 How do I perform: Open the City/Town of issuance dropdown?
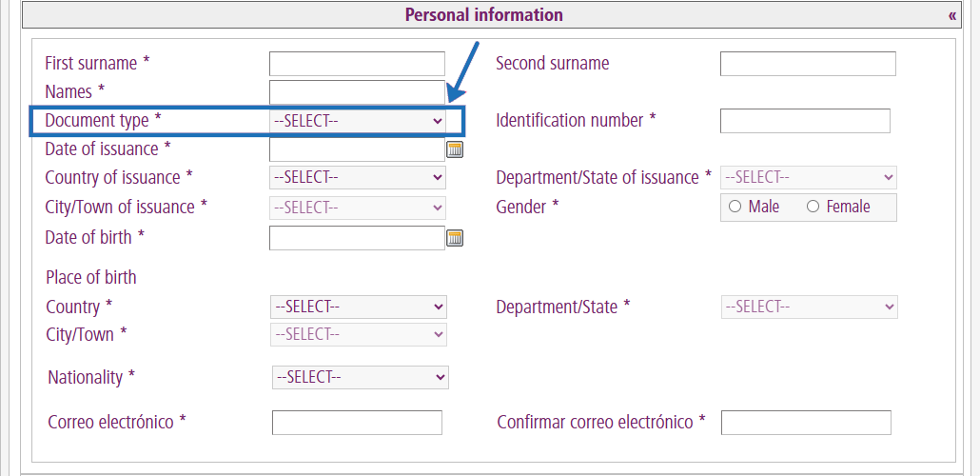(358, 207)
